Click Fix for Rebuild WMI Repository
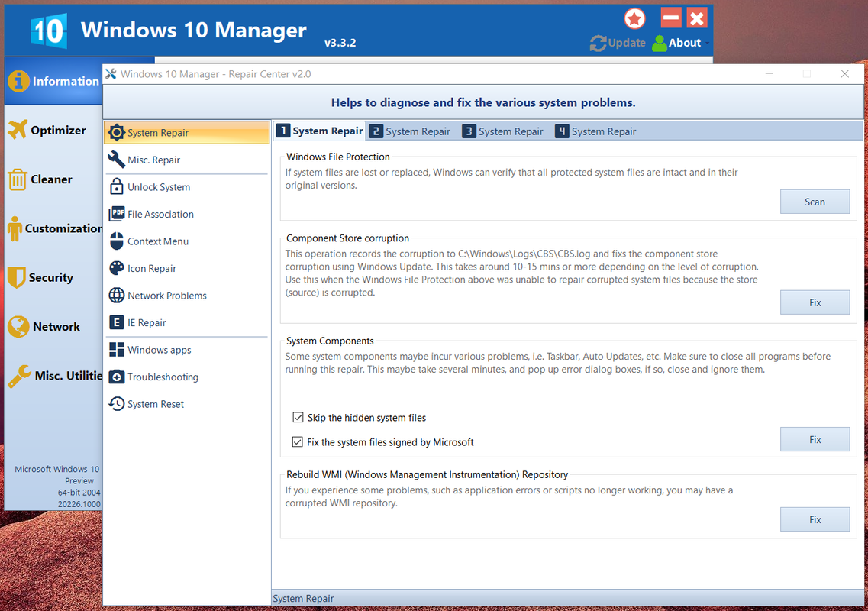The height and width of the screenshot is (611, 868). click(x=815, y=519)
